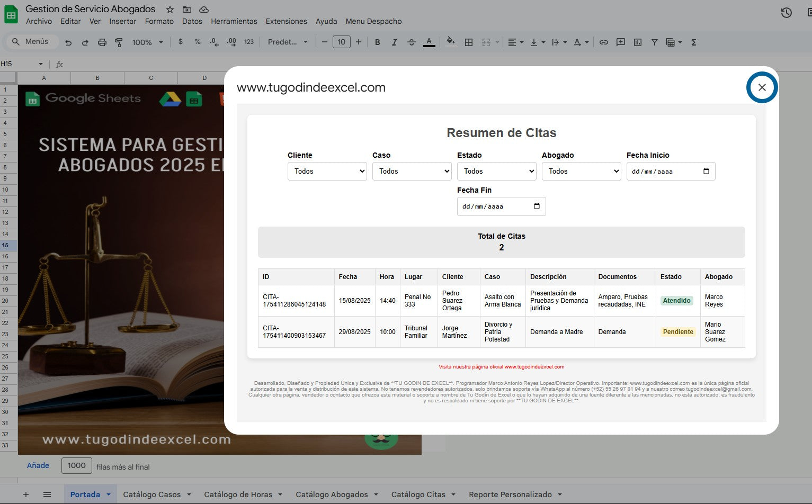This screenshot has height=504, width=812.
Task: Increase font size with plus button
Action: [x=359, y=42]
